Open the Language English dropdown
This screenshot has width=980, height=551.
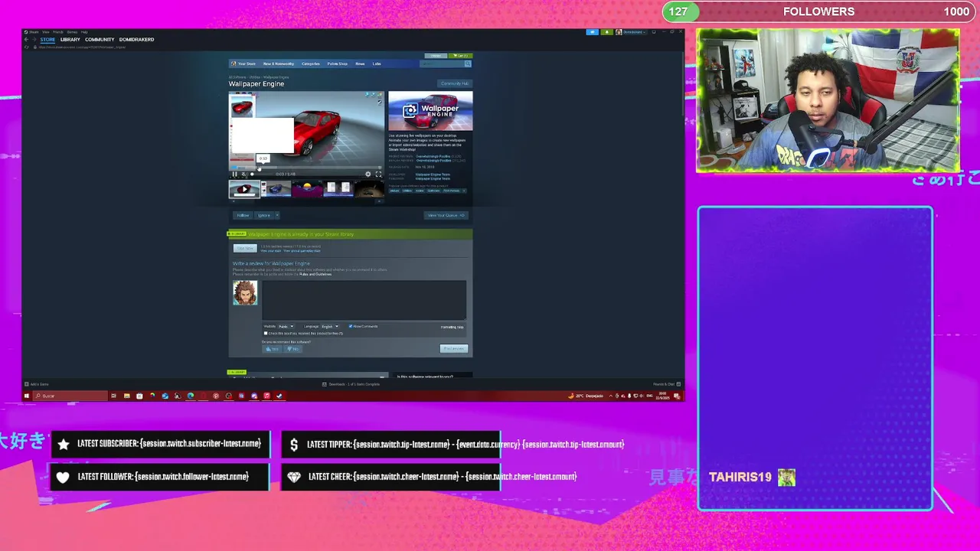(329, 327)
